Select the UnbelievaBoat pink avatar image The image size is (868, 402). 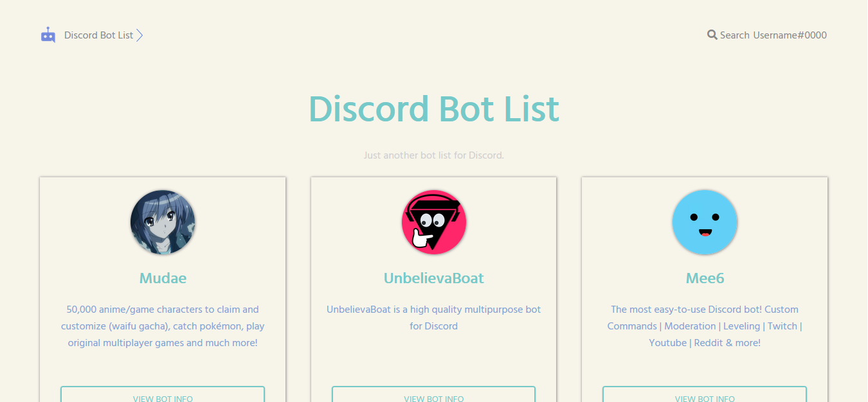click(x=434, y=222)
